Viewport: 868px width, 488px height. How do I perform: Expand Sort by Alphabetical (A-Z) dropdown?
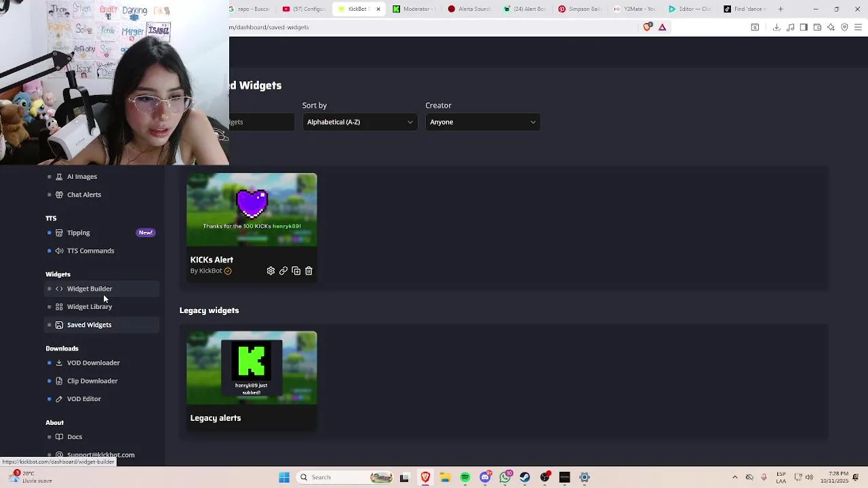point(359,122)
